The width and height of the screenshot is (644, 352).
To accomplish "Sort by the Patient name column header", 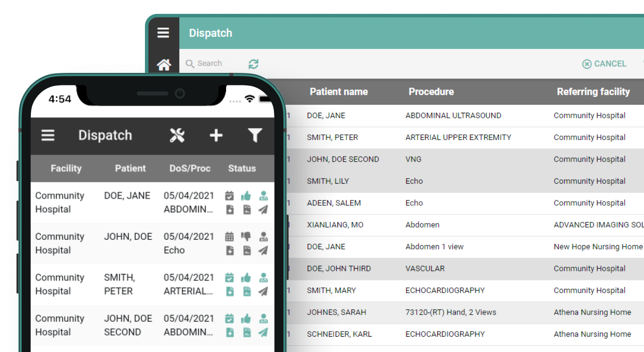I will (338, 92).
